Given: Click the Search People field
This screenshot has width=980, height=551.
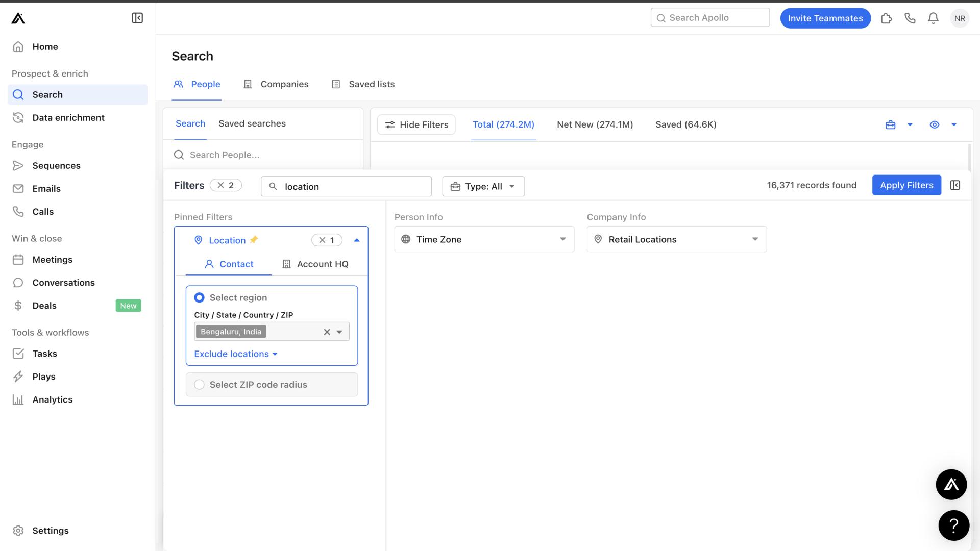Looking at the screenshot, I should click(x=263, y=155).
